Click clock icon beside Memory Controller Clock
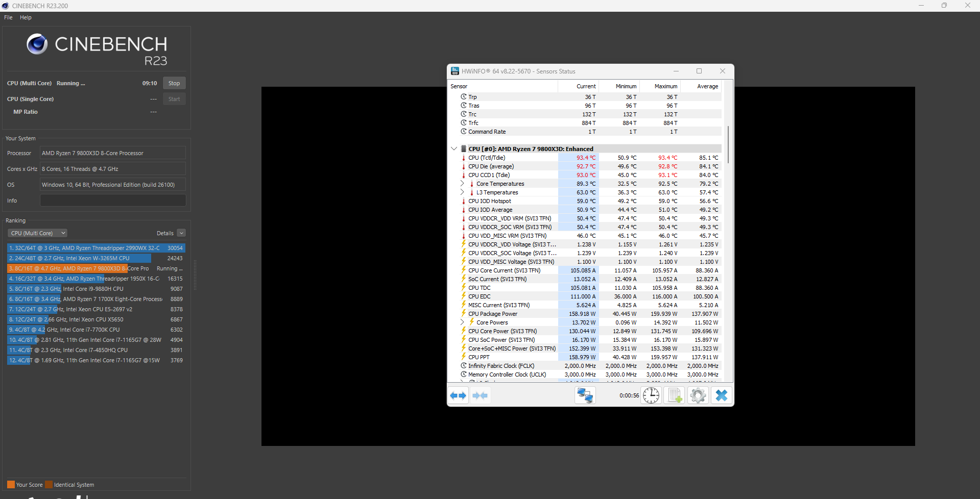This screenshot has width=980, height=499. click(x=464, y=375)
